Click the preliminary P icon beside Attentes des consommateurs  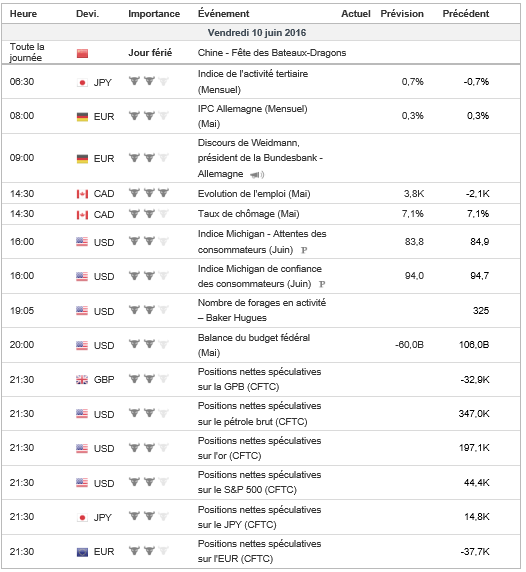304,250
